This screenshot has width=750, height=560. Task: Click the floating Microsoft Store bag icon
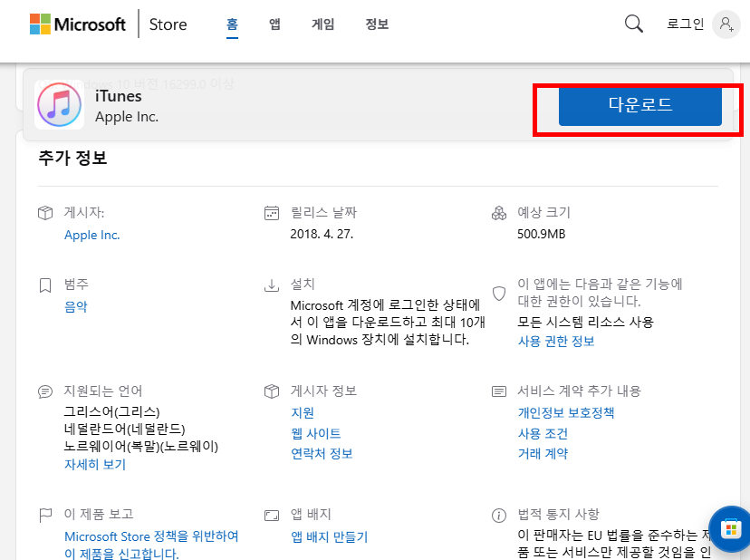pos(731,530)
